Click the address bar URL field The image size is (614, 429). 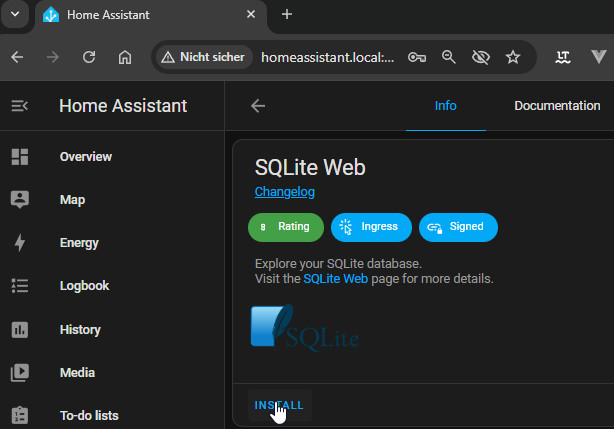click(x=328, y=57)
